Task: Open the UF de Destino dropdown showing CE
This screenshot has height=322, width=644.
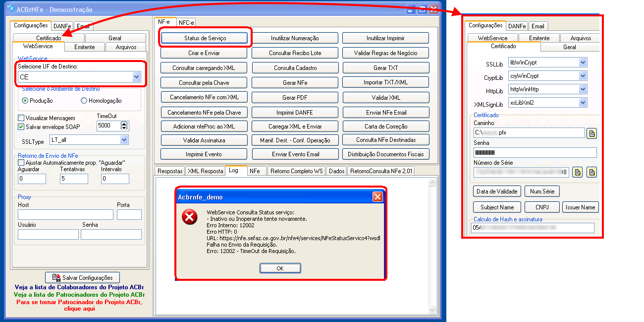Action: click(x=136, y=77)
